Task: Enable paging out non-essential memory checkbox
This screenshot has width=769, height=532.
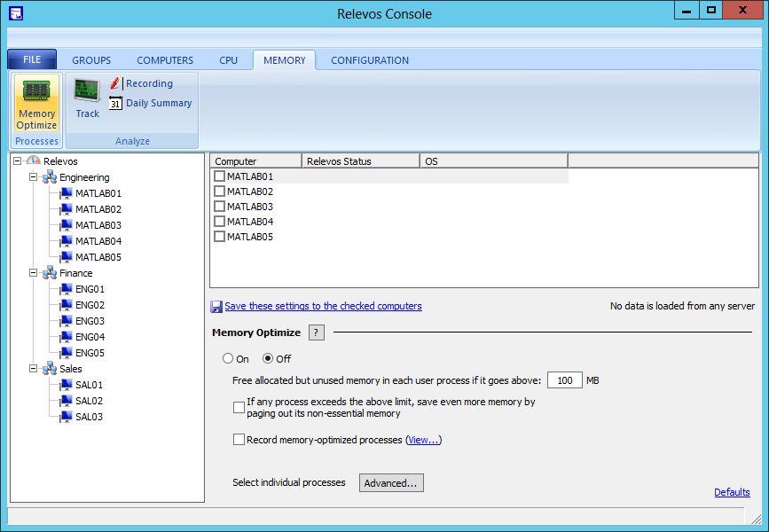Action: [239, 408]
